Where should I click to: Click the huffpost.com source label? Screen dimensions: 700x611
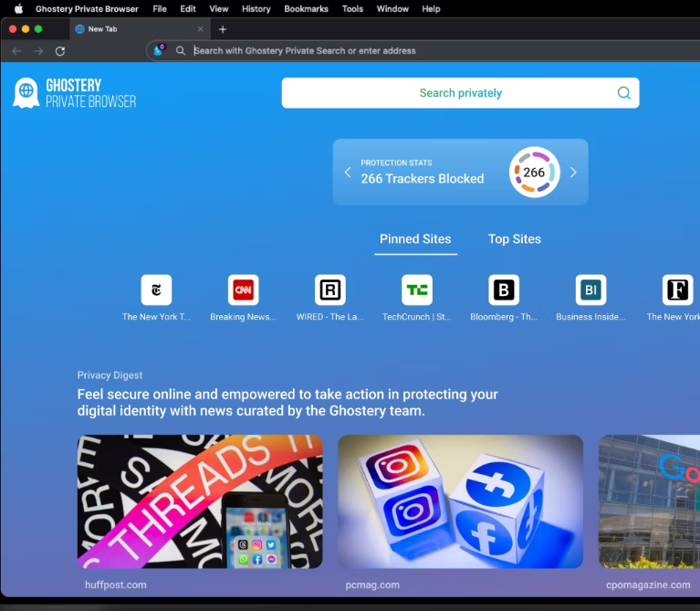click(116, 585)
